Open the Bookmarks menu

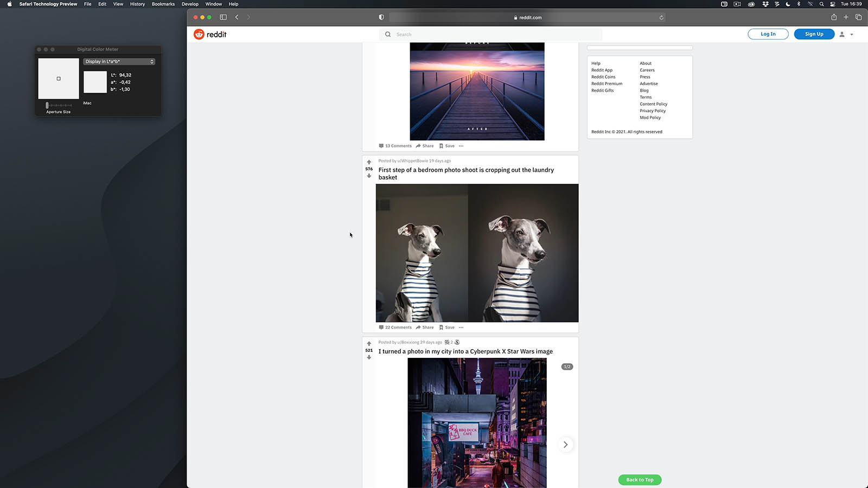pyautogui.click(x=163, y=4)
